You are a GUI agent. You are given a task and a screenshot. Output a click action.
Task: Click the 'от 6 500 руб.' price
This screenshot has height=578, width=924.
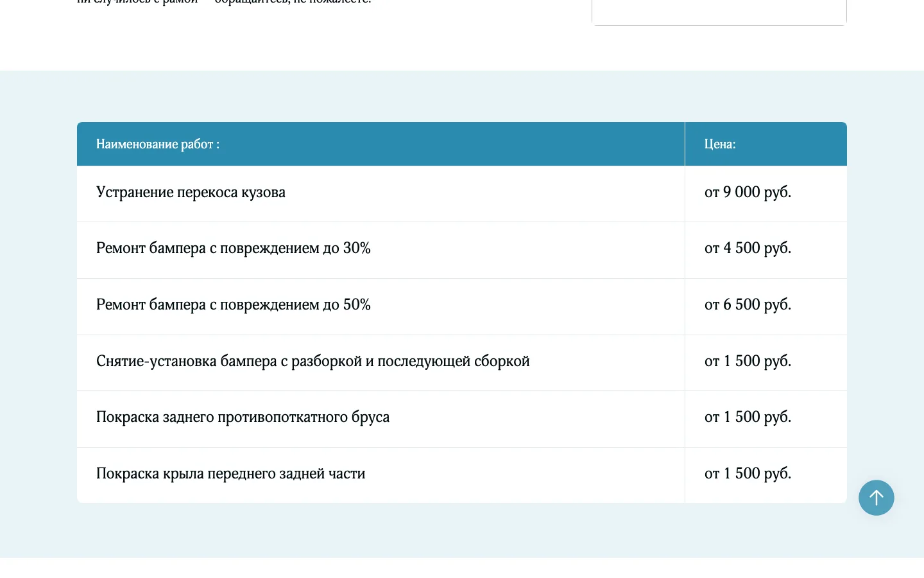coord(748,305)
